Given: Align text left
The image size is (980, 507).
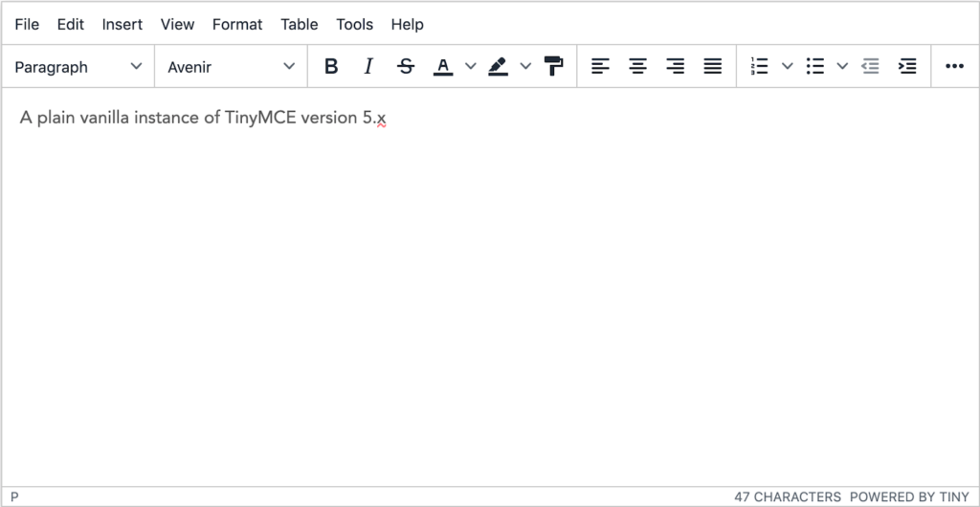Looking at the screenshot, I should pyautogui.click(x=600, y=66).
